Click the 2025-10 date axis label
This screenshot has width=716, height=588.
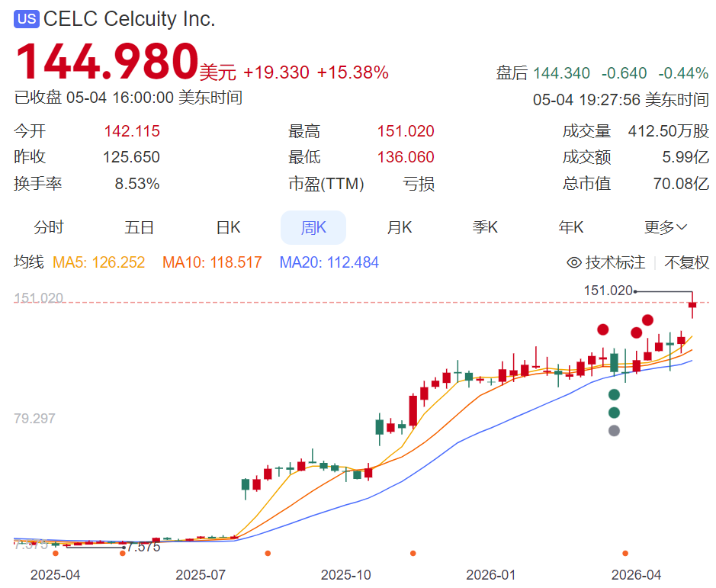pos(345,575)
